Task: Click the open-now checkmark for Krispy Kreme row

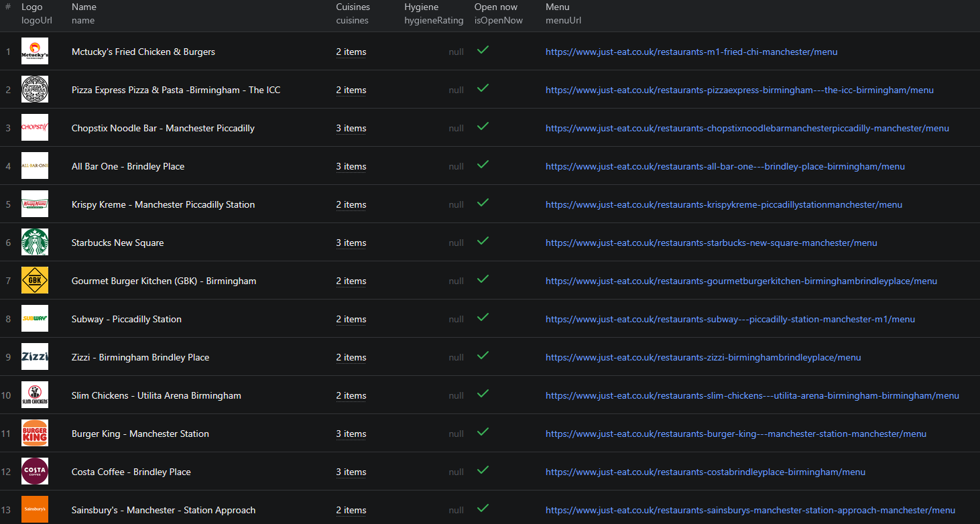Action: [x=483, y=202]
